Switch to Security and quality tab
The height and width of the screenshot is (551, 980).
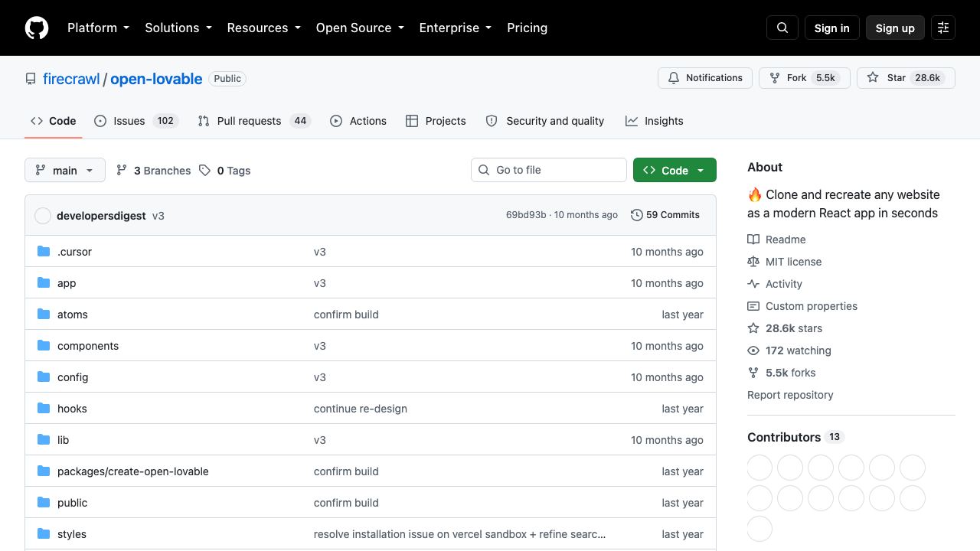coord(545,121)
